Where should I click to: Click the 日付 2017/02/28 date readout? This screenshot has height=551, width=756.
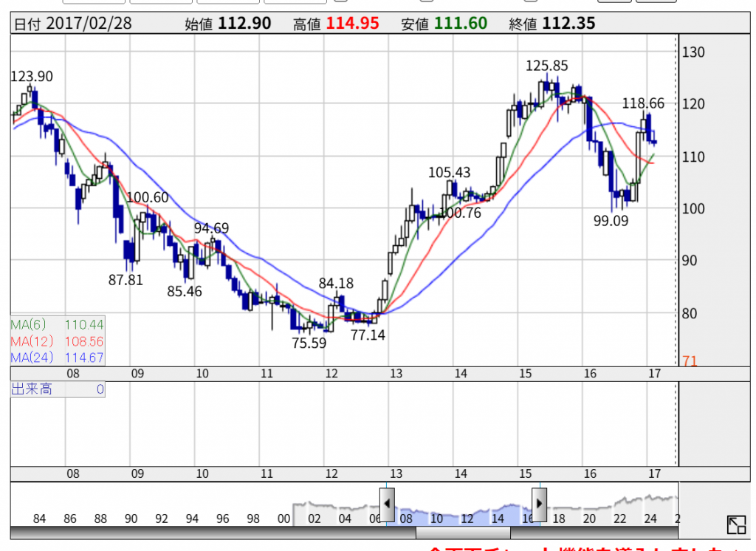(x=73, y=24)
